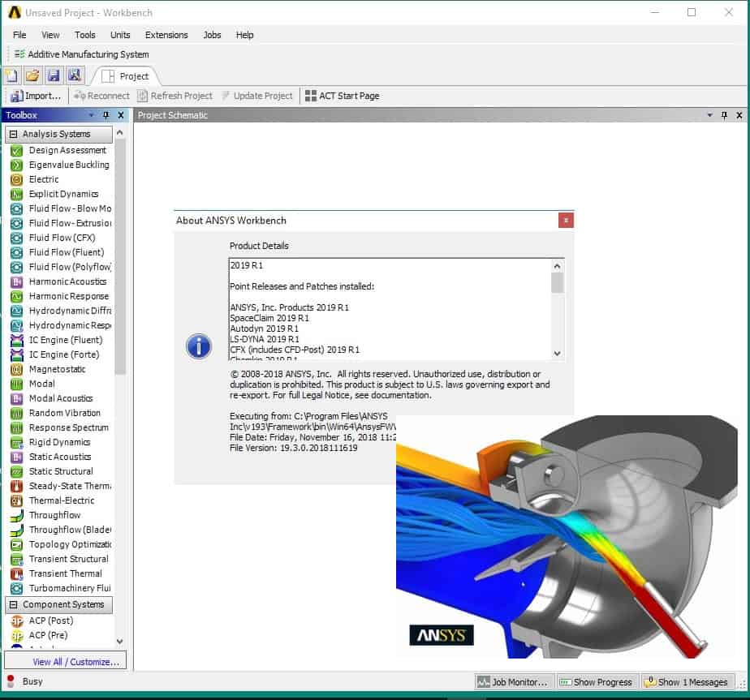Screen dimensions: 750x700
Task: Click the Additive Manufacturing System icon
Action: coord(19,54)
